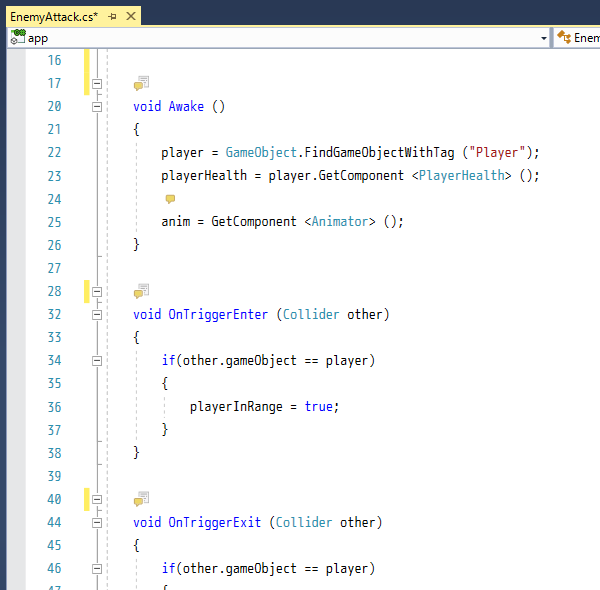600x590 pixels.
Task: Click the Enem class icon in navigation bar
Action: [564, 37]
